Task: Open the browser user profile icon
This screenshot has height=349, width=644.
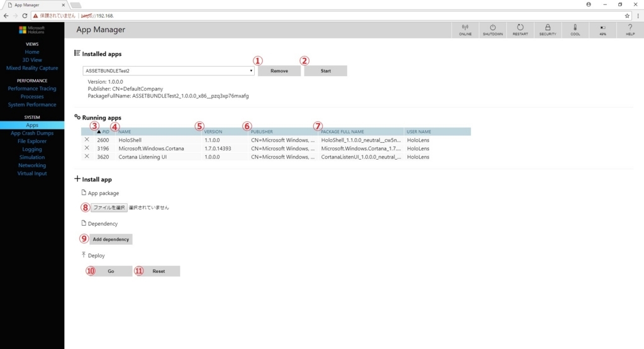Action: click(589, 4)
